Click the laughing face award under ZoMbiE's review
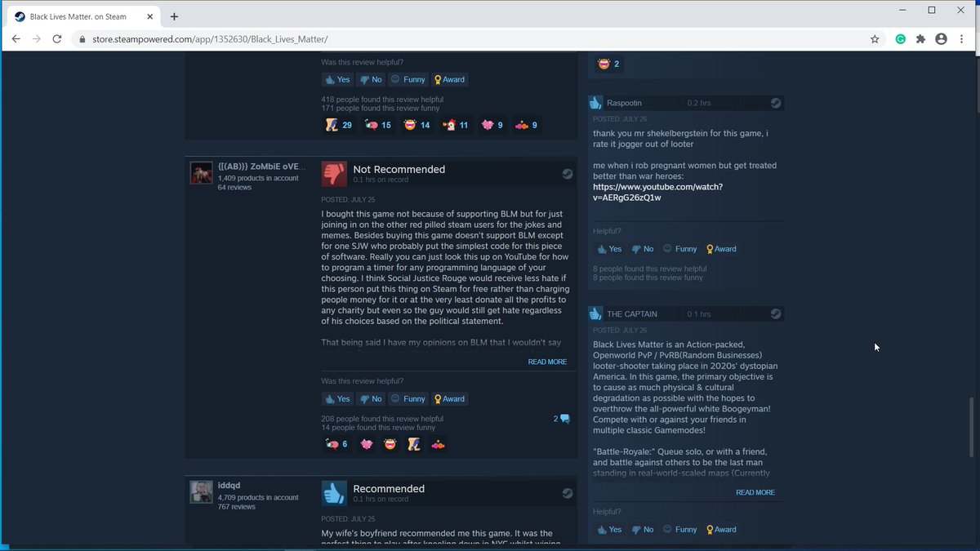Viewport: 980px width, 551px height. [390, 444]
